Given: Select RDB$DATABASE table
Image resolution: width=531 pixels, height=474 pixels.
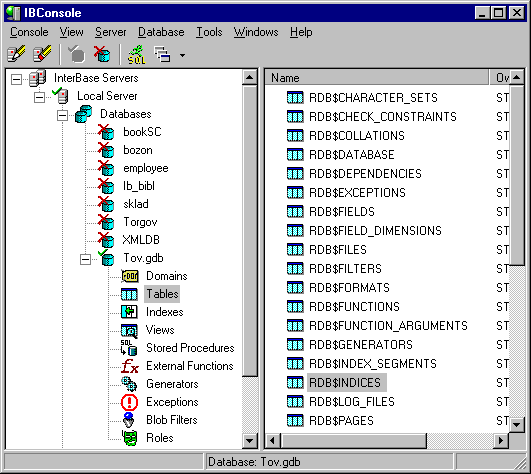Looking at the screenshot, I should 352,155.
